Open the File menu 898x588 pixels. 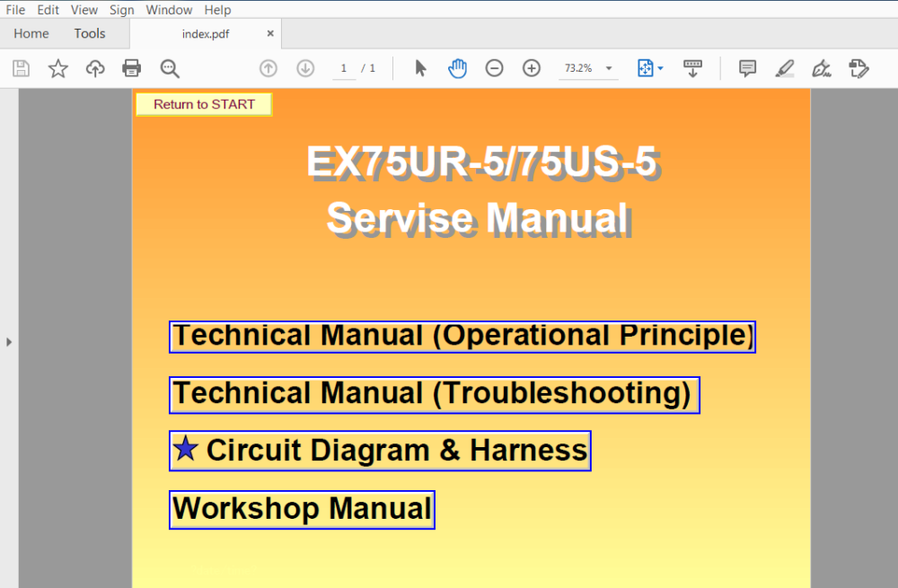click(x=15, y=10)
